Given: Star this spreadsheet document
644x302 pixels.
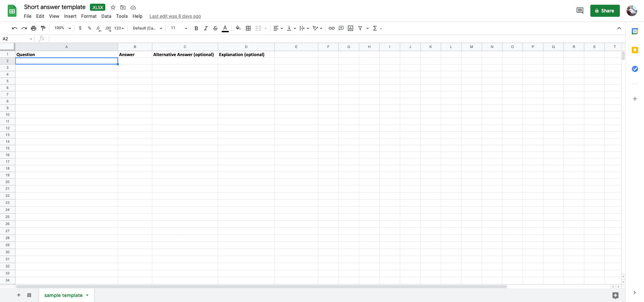Looking at the screenshot, I should point(113,7).
